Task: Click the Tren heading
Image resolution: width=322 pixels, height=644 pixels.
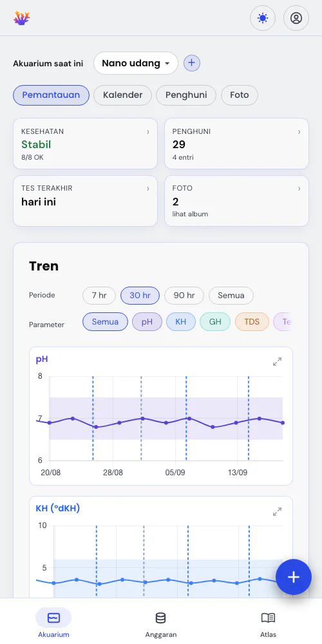Action: click(x=44, y=266)
